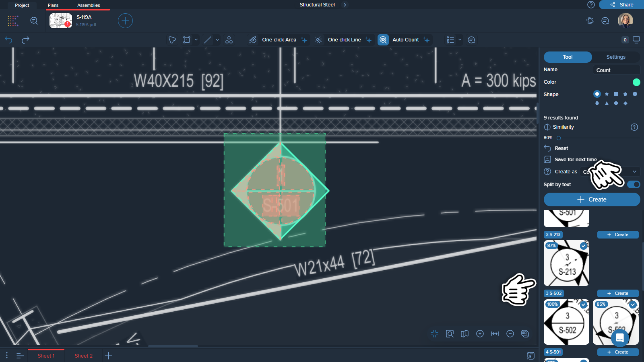
Task: Click the monitor display icon
Action: tap(636, 40)
